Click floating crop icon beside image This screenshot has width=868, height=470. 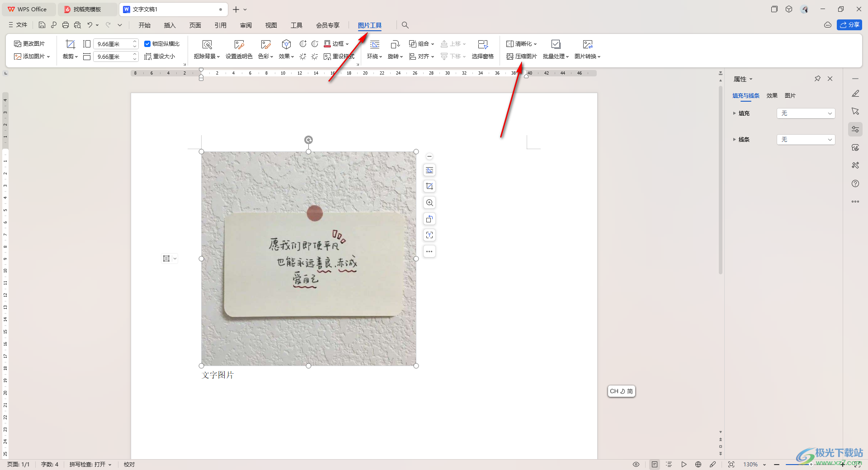[429, 186]
